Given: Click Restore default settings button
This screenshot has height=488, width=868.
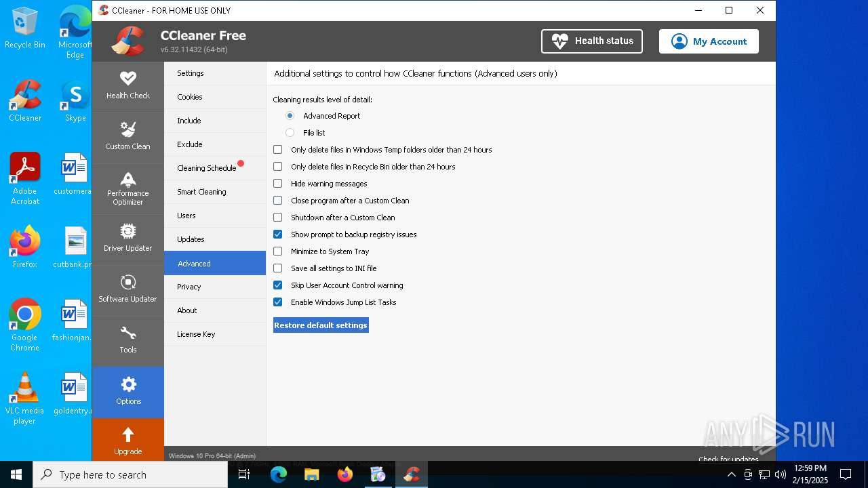Looking at the screenshot, I should (x=321, y=325).
